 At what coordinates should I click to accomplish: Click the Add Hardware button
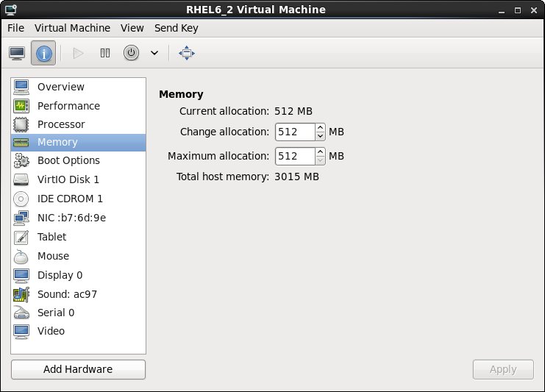click(x=78, y=369)
